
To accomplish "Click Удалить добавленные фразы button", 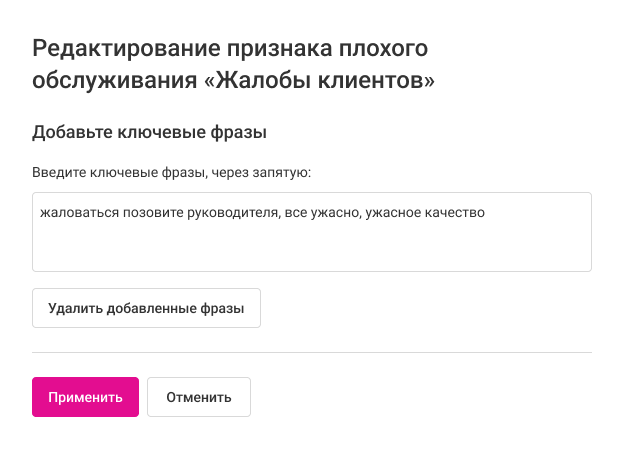I will (x=146, y=309).
